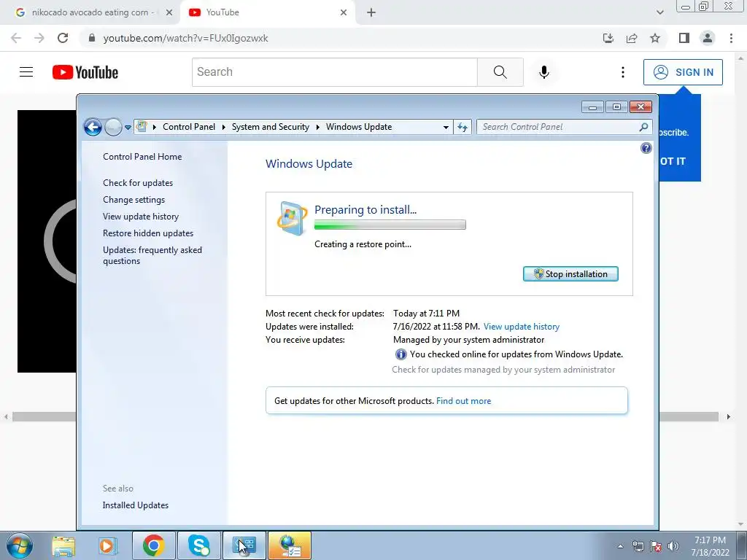Click the install app icon in Chrome address bar

(608, 38)
